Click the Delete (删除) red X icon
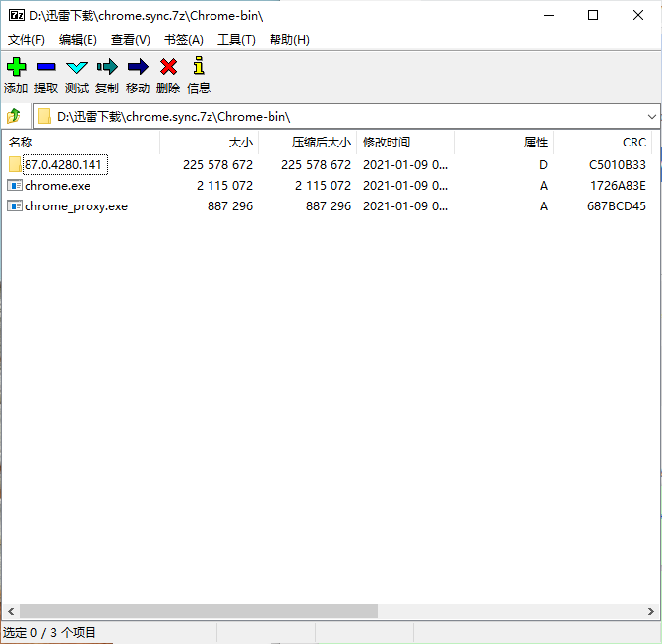Screen dimensions: 662x644 [168, 67]
